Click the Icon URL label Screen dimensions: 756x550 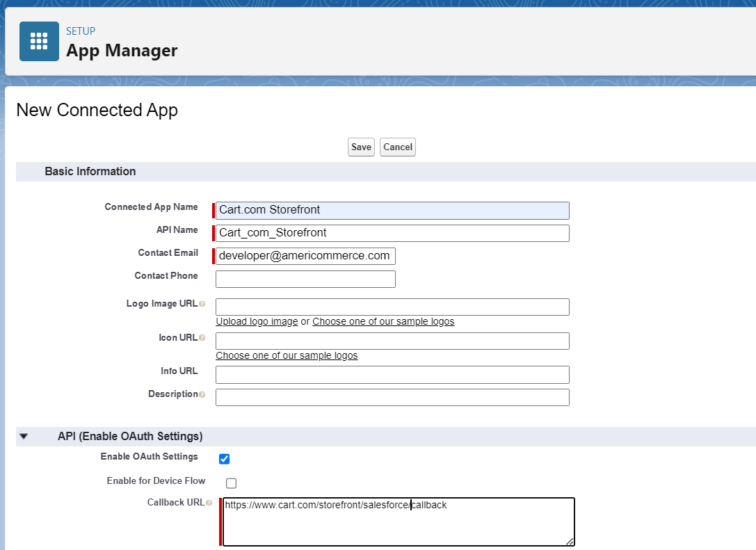pyautogui.click(x=178, y=338)
